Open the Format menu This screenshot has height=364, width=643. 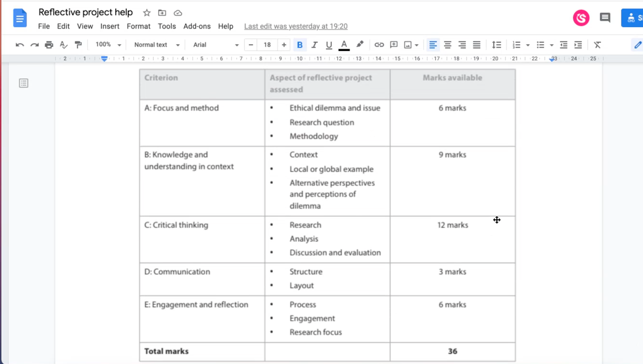tap(138, 26)
